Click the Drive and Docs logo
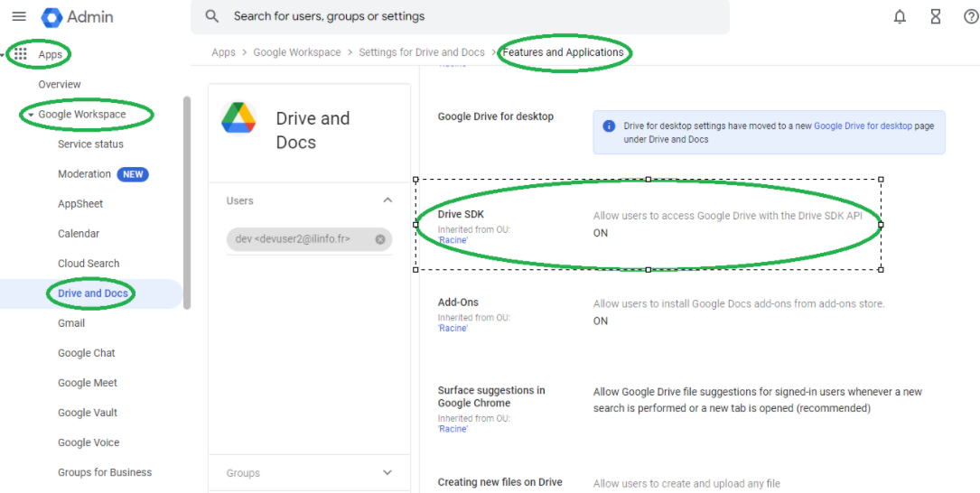Viewport: 980px width, 493px height. pos(238,118)
